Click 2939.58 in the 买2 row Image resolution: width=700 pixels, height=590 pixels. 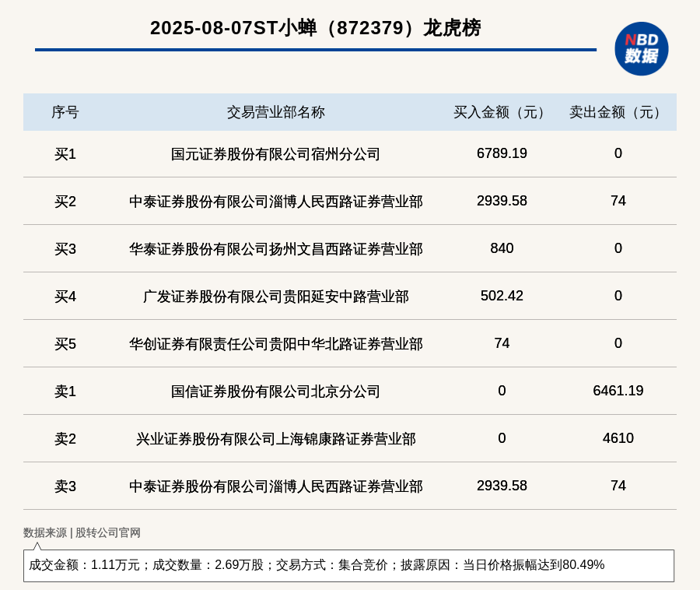pos(502,201)
